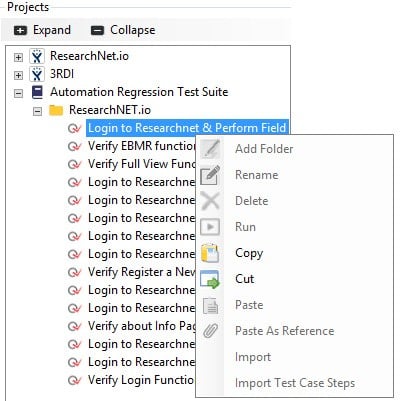Click the Expand button above the tree
Viewport: 400px width, 401px height.
coord(42,30)
